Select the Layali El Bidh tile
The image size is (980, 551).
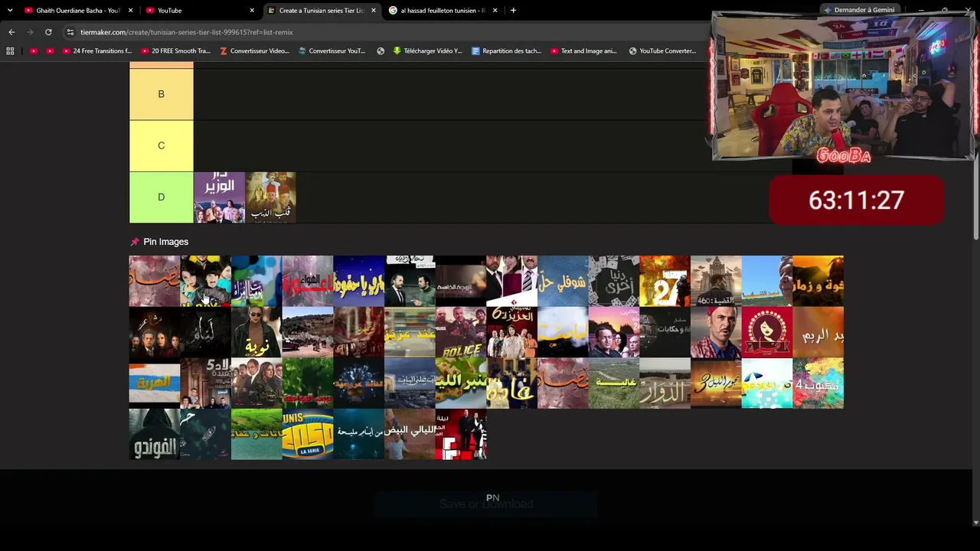(410, 434)
